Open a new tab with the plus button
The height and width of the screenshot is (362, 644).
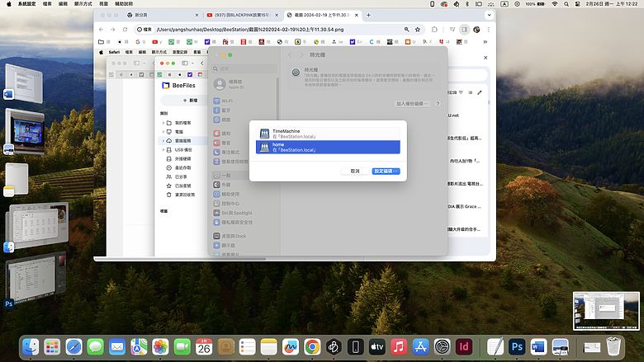[x=368, y=15]
